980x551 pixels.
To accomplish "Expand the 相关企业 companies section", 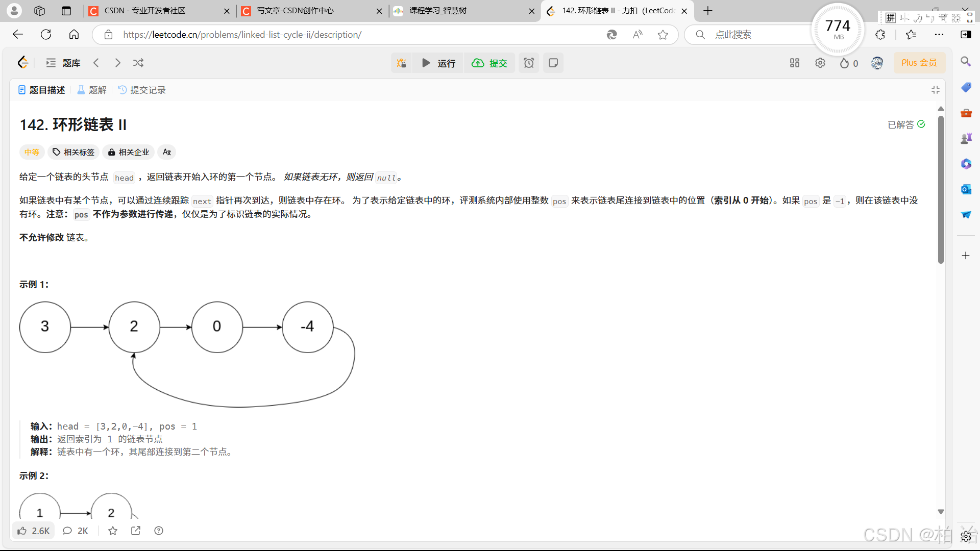I will (x=128, y=152).
